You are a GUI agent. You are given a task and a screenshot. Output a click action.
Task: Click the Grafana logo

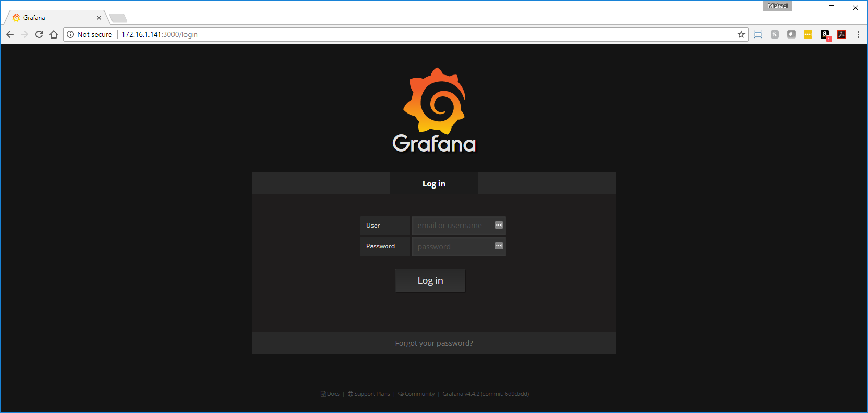tap(434, 110)
